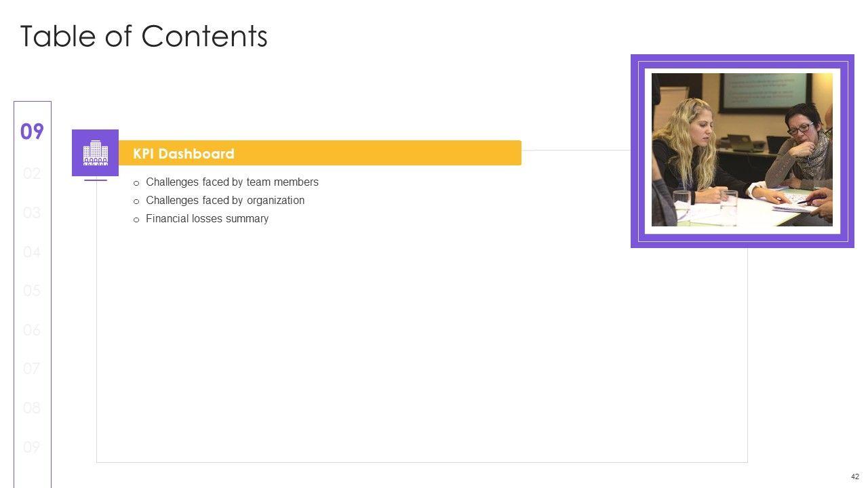Select the meeting photo of two women
Viewport: 868px width, 488px height.
click(x=742, y=150)
